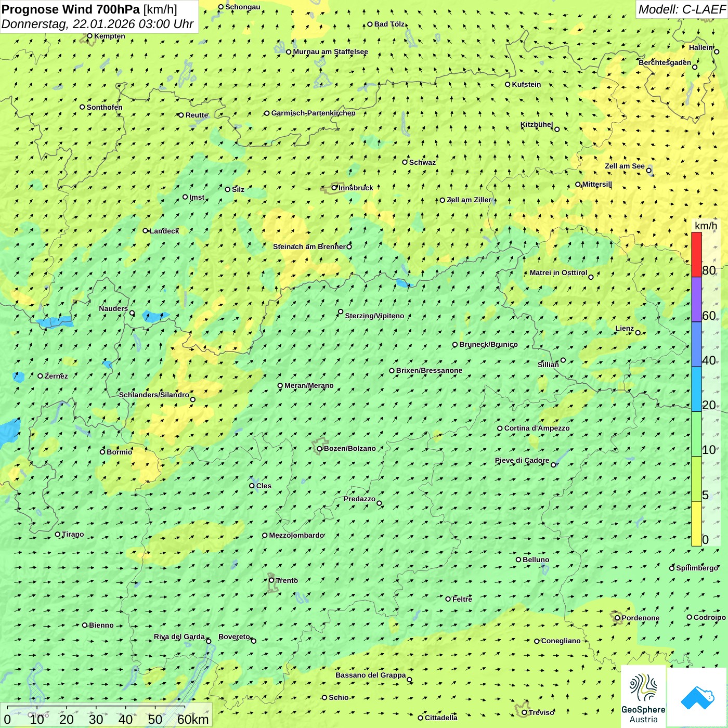Viewport: 728px width, 728px height.
Task: Click the blue cloud logo icon
Action: 697,697
